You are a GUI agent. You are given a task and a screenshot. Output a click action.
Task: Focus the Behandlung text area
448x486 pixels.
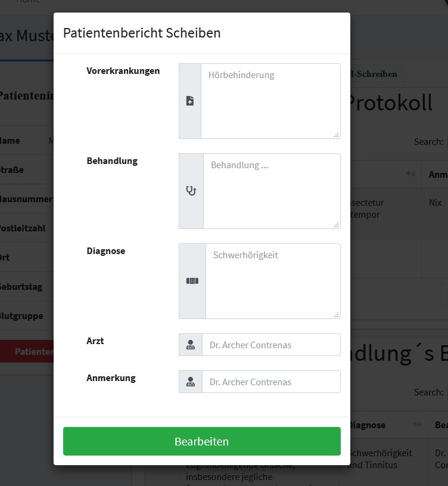[x=272, y=191]
